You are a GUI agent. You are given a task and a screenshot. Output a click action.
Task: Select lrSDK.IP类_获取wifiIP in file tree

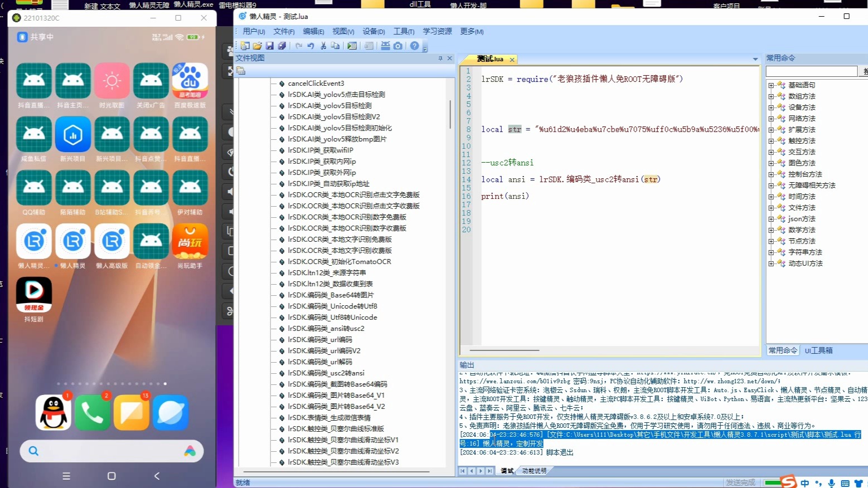[x=320, y=150]
